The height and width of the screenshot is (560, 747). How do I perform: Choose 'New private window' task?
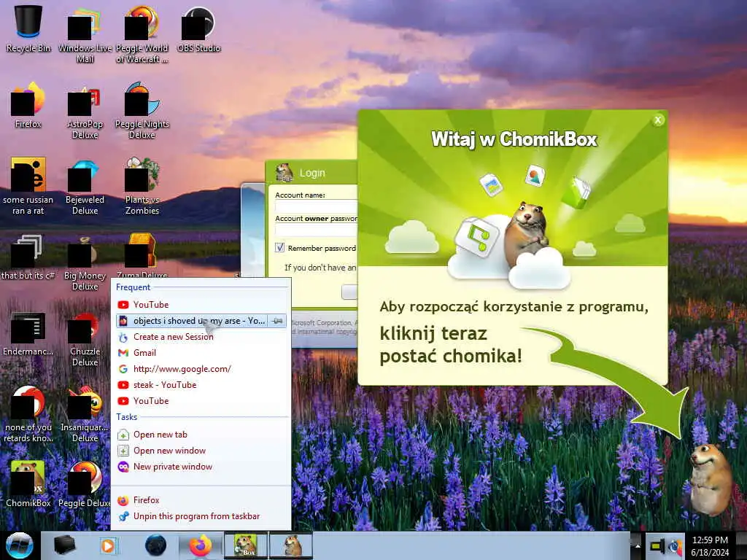(x=201, y=467)
